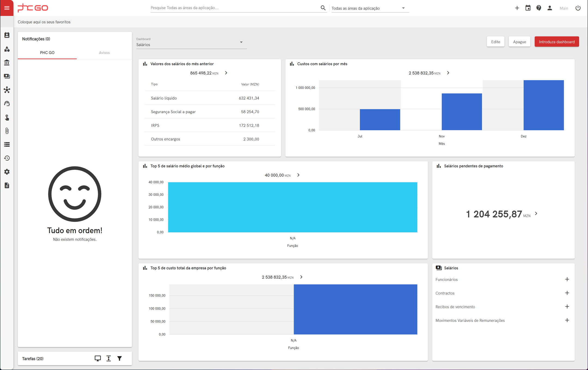Image resolution: width=588 pixels, height=370 pixels.
Task: Expand the 40 000,00 salário médio chevron
Action: (298, 175)
